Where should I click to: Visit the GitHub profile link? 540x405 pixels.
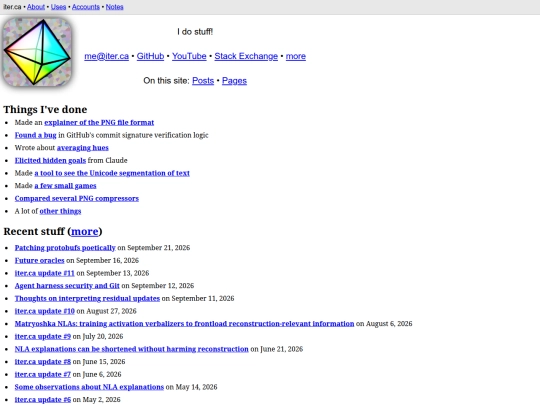[150, 56]
